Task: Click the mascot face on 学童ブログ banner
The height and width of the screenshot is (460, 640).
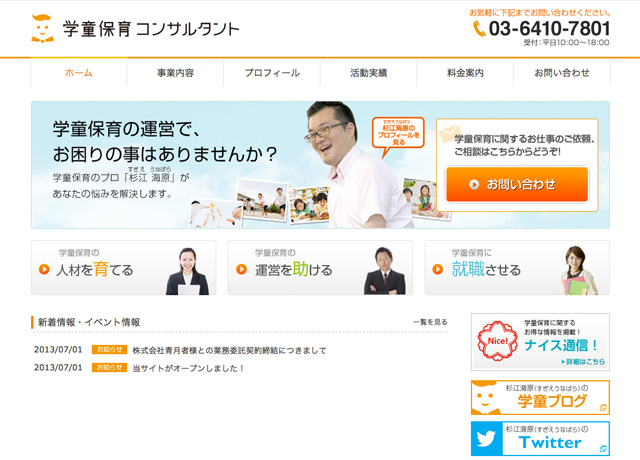Action: point(484,398)
